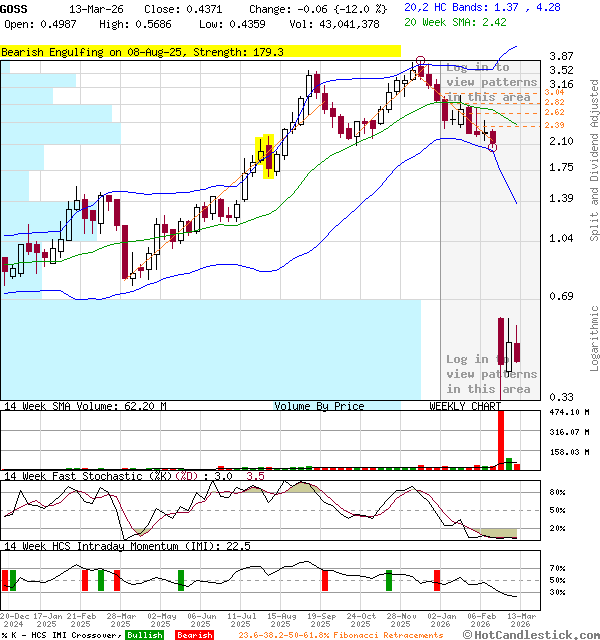
Task: Click the lower 'Log in to view patterns' text
Action: 490,373
